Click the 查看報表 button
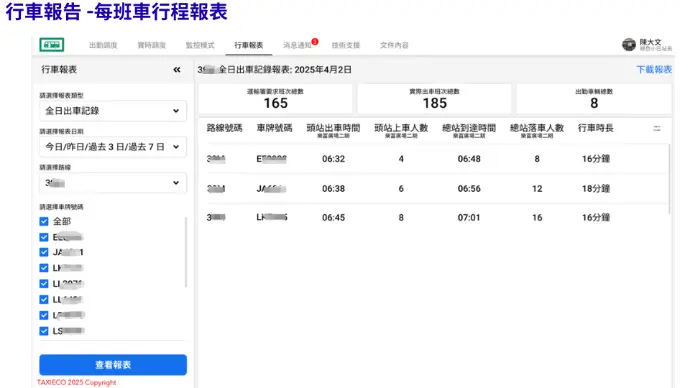This screenshot has height=388, width=690. (113, 365)
